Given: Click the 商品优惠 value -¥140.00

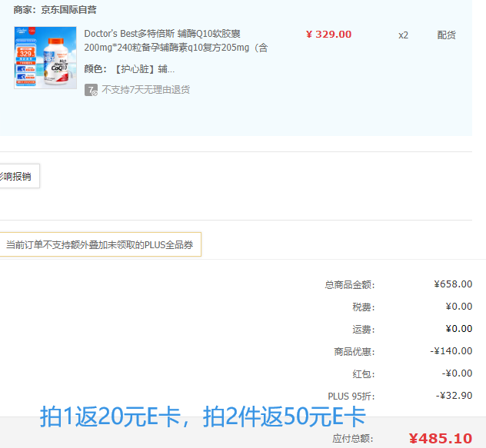Looking at the screenshot, I should [x=451, y=351].
